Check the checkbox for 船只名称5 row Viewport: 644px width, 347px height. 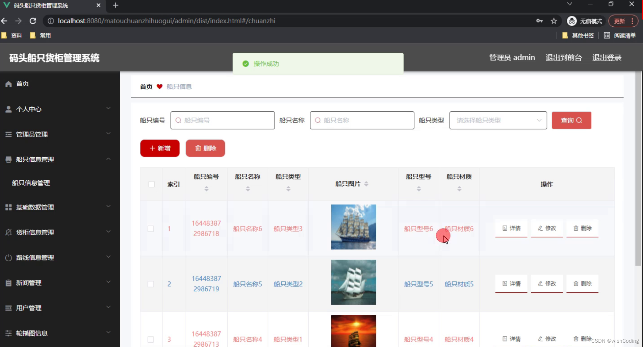(x=151, y=284)
